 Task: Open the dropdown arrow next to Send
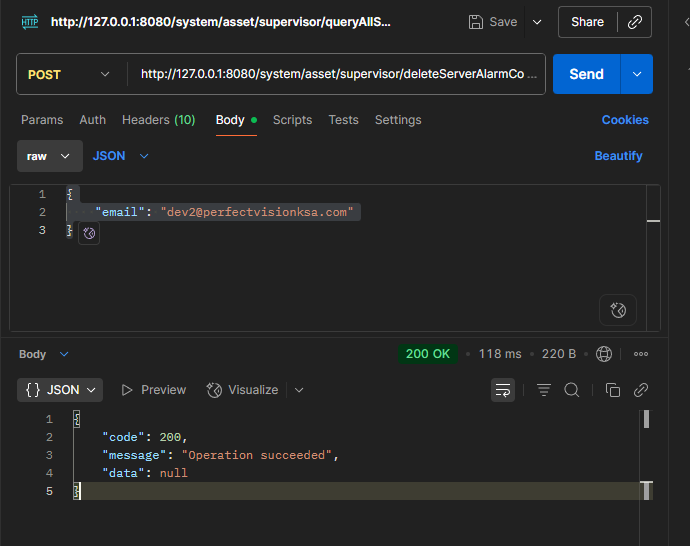coord(637,74)
